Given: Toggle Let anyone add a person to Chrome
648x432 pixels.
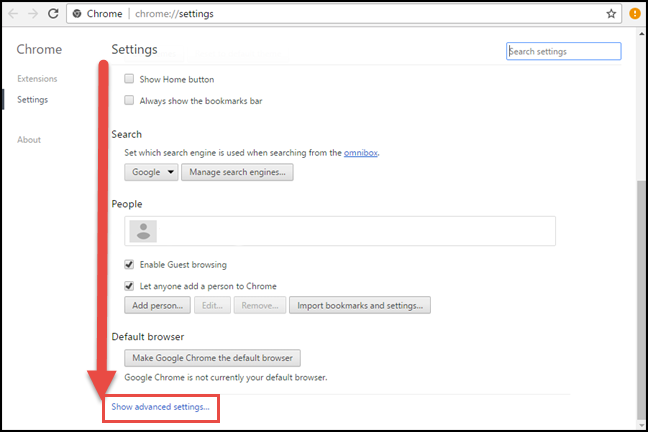Looking at the screenshot, I should coord(129,286).
